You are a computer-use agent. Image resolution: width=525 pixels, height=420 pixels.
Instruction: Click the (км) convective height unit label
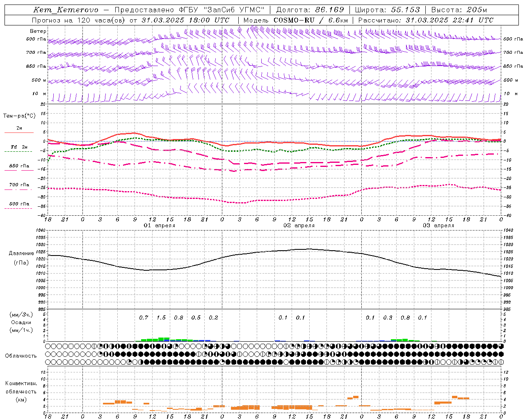pyautogui.click(x=21, y=399)
